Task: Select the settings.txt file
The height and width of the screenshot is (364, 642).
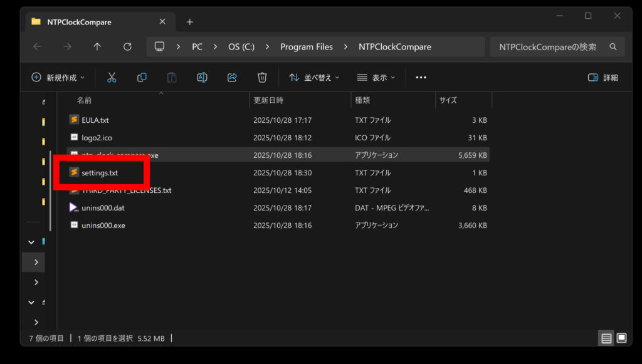Action: click(x=100, y=173)
